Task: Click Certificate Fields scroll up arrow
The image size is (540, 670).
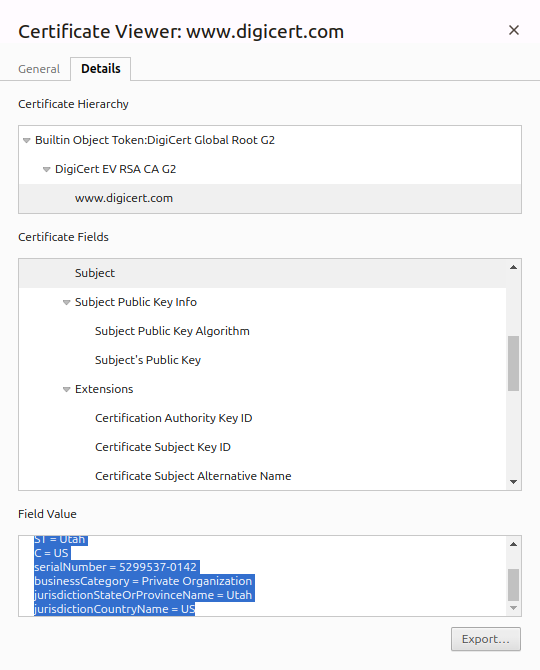Action: pyautogui.click(x=514, y=267)
